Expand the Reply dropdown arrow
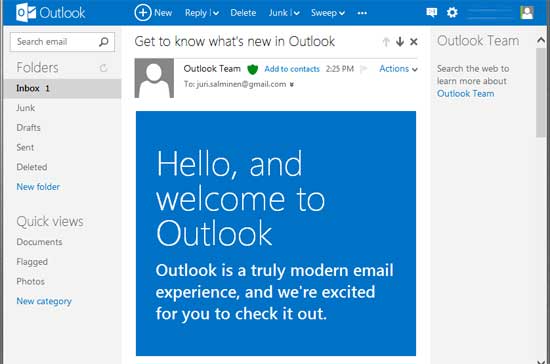The width and height of the screenshot is (550, 364). [x=216, y=13]
